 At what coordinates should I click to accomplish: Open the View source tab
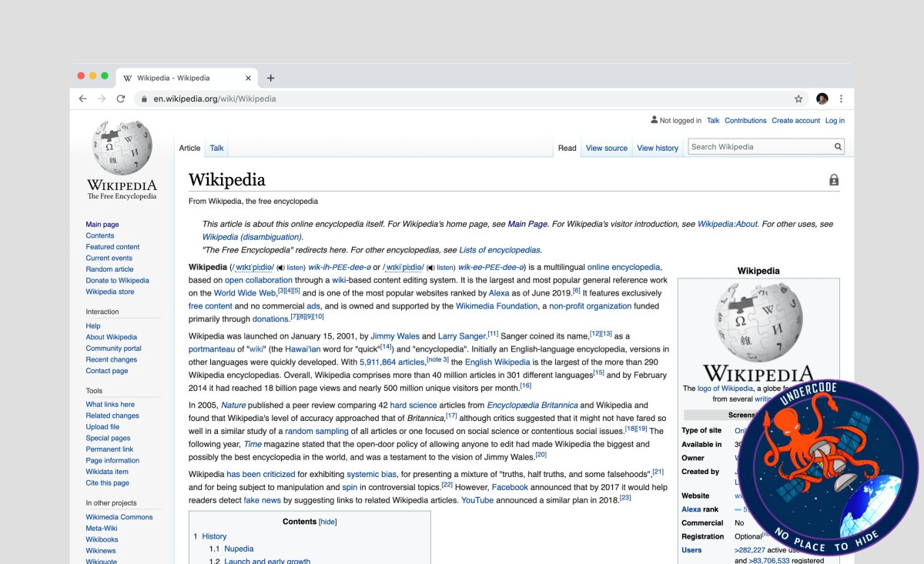pos(607,148)
